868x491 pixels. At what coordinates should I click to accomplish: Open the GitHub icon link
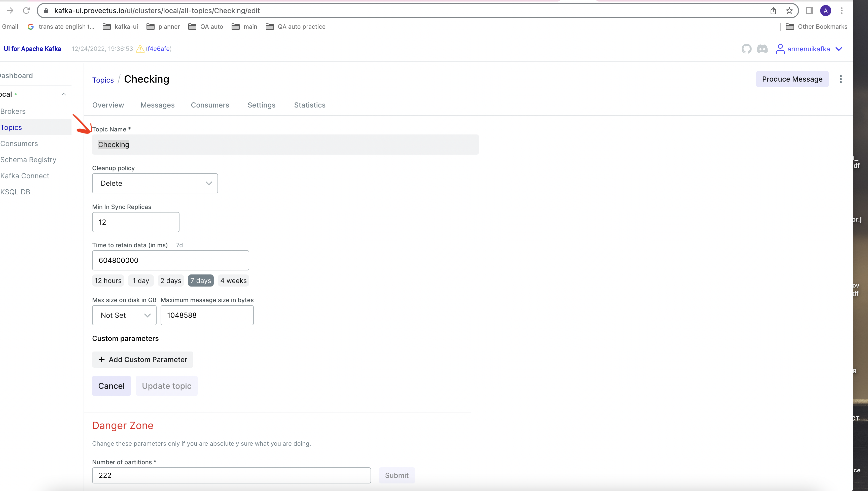[746, 49]
